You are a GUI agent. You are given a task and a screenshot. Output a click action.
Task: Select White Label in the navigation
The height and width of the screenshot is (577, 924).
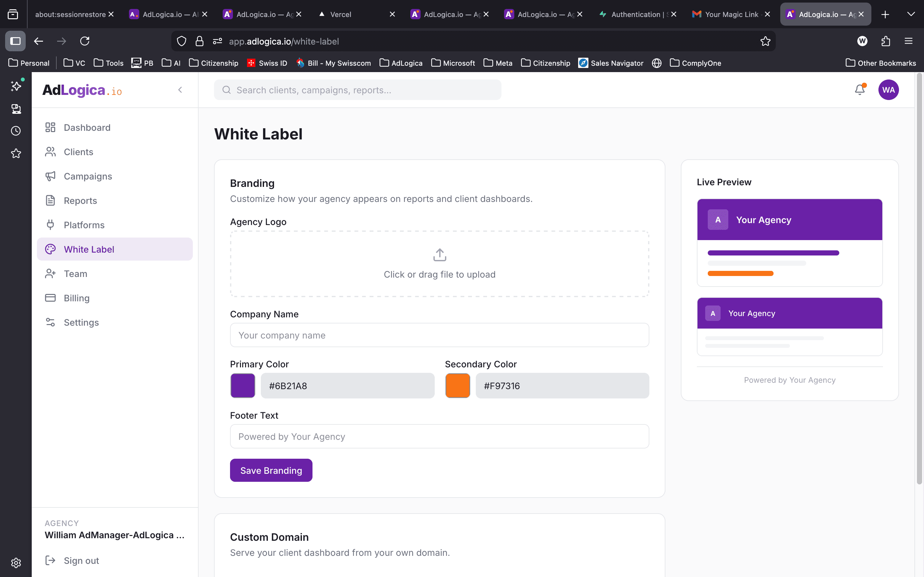tap(90, 249)
